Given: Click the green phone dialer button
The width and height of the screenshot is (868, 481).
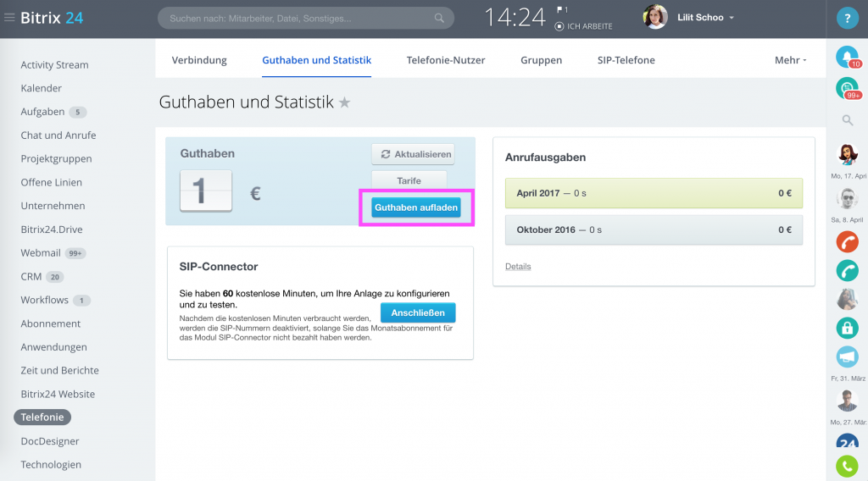Looking at the screenshot, I should tap(848, 466).
